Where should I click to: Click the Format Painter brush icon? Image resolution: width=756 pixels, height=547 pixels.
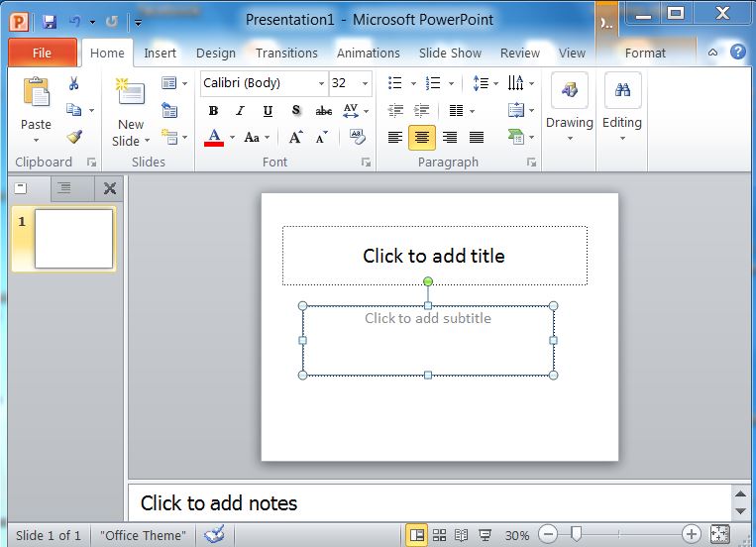coord(74,138)
